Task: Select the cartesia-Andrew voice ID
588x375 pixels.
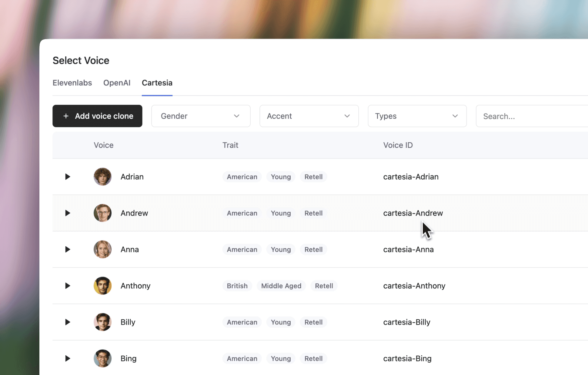Action: (x=413, y=213)
